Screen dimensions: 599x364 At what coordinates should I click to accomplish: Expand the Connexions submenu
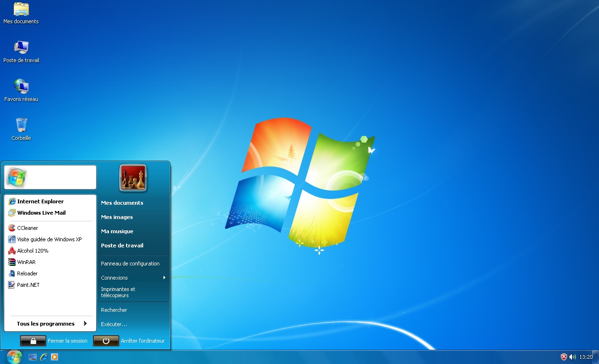pos(134,278)
